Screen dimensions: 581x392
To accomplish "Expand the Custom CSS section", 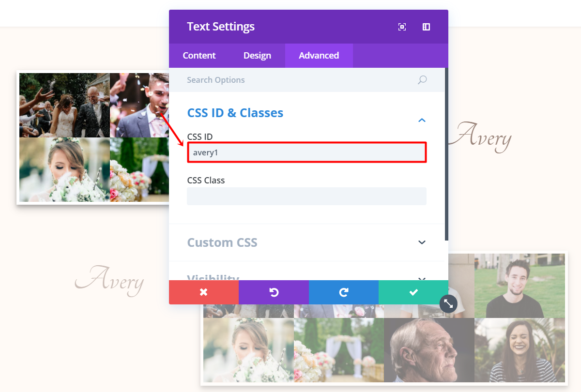I will 422,242.
